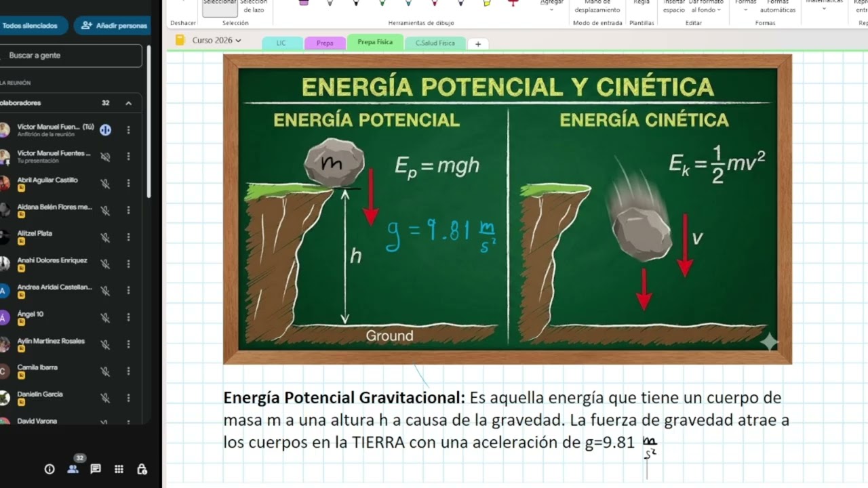Click the yellow notebook icon beside Curso 2026
The height and width of the screenshot is (488, 868).
pos(180,41)
